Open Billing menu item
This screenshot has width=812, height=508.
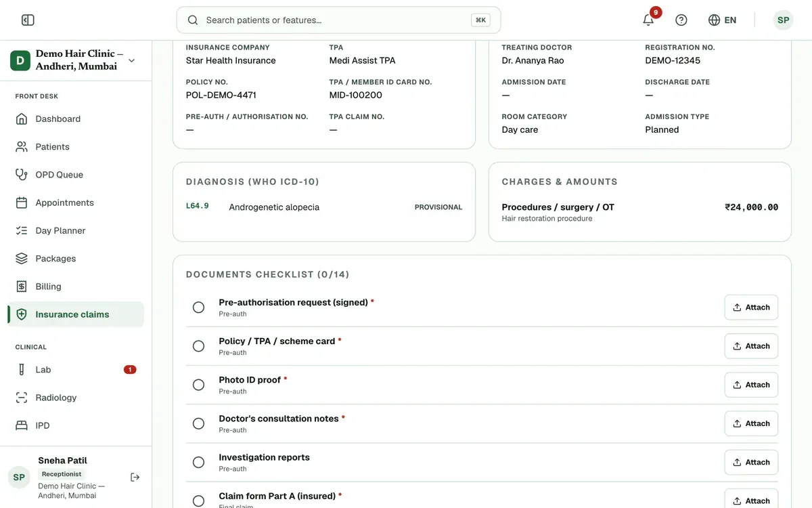(76, 287)
